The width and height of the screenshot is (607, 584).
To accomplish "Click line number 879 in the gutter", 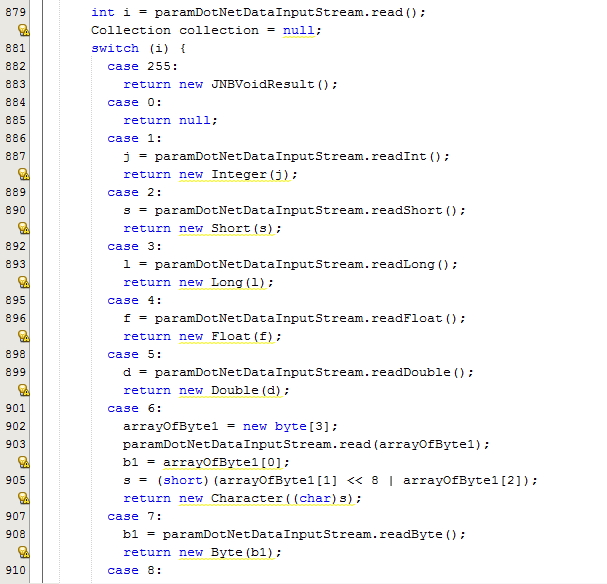I will point(15,12).
